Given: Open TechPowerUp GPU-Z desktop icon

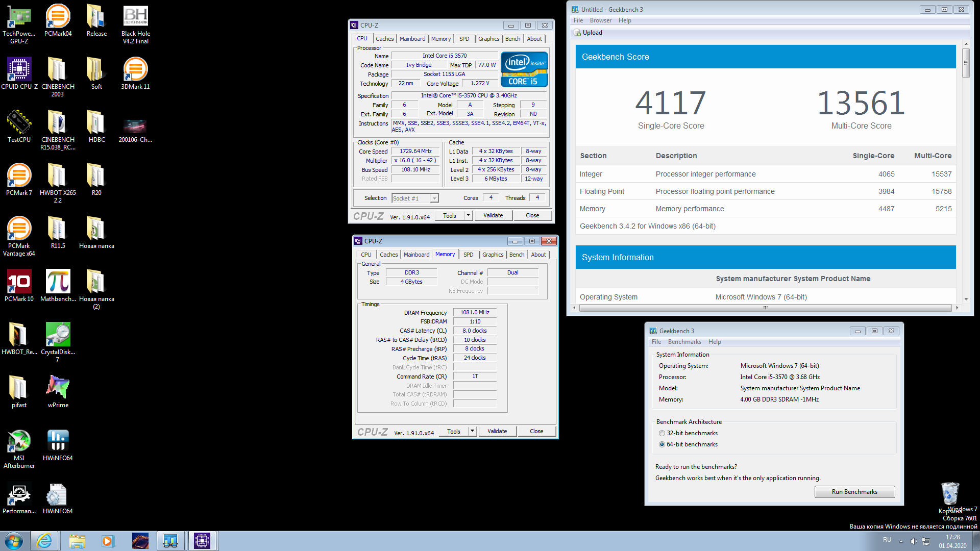Looking at the screenshot, I should (19, 24).
